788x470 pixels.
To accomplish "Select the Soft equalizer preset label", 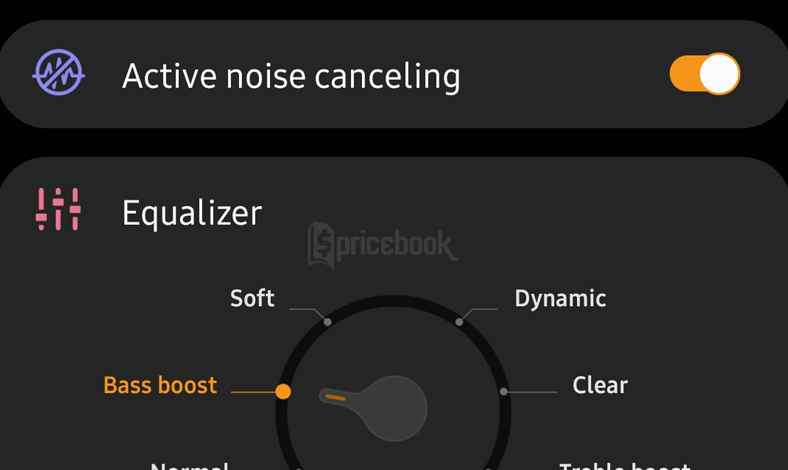I will (252, 298).
